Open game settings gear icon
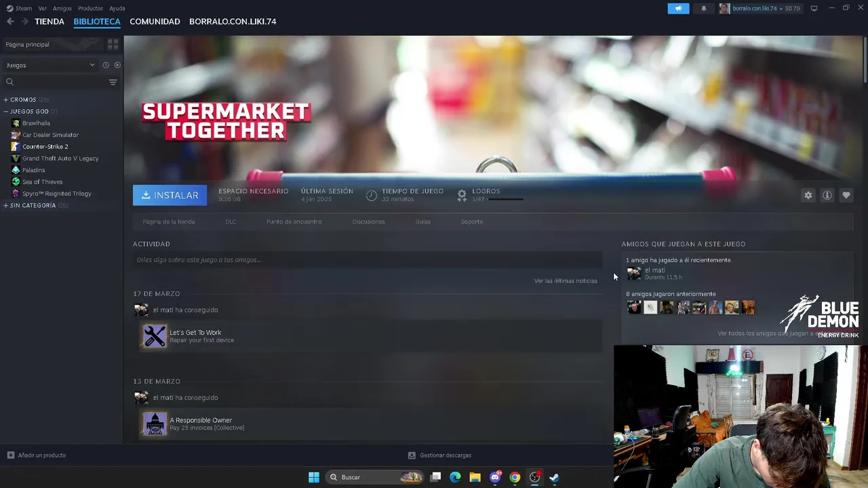The height and width of the screenshot is (488, 868). (808, 195)
